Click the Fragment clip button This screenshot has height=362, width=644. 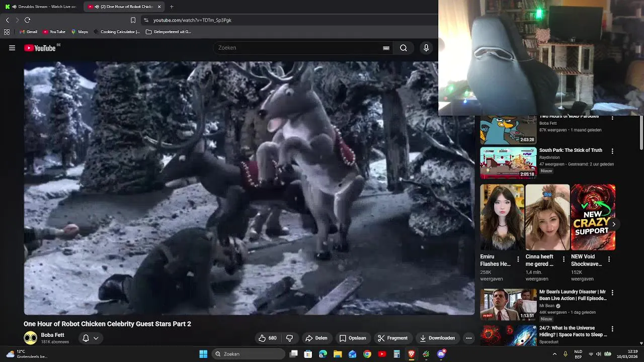pyautogui.click(x=392, y=338)
